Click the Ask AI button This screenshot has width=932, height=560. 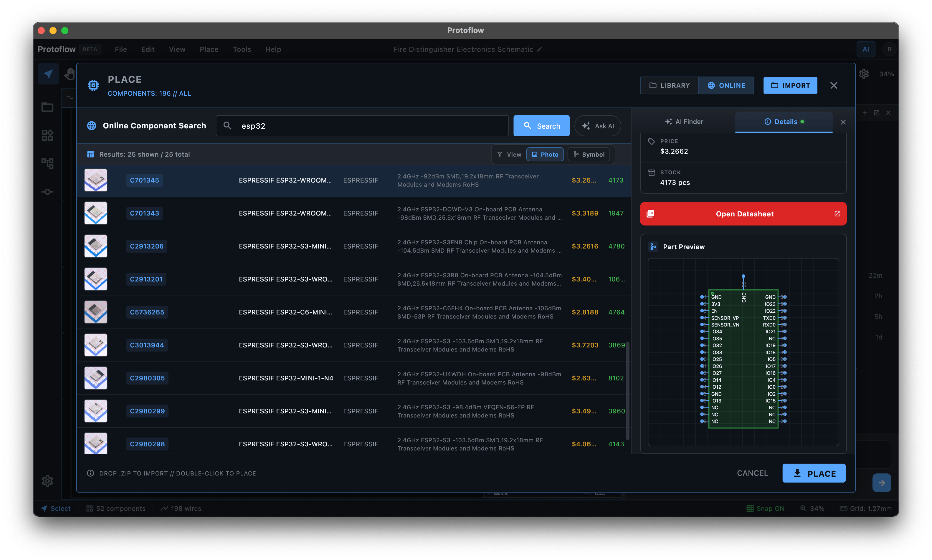[x=598, y=126]
